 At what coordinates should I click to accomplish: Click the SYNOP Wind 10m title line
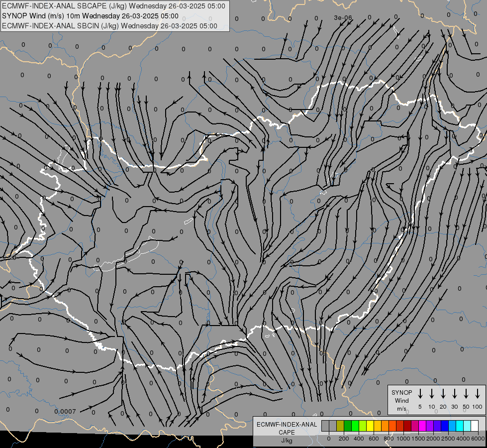tap(90, 16)
